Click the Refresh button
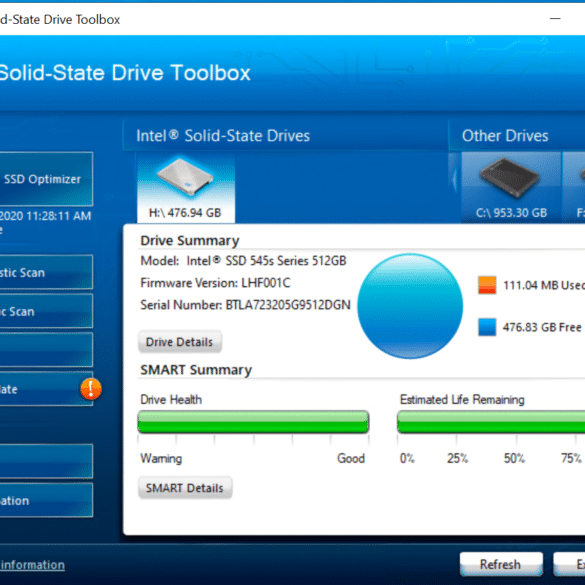Screen dimensions: 585x585 coord(501,564)
